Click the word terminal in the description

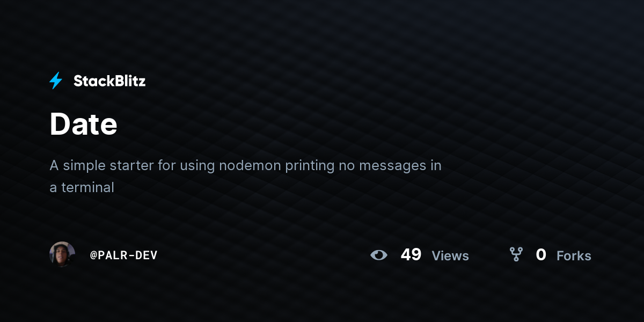[87, 187]
